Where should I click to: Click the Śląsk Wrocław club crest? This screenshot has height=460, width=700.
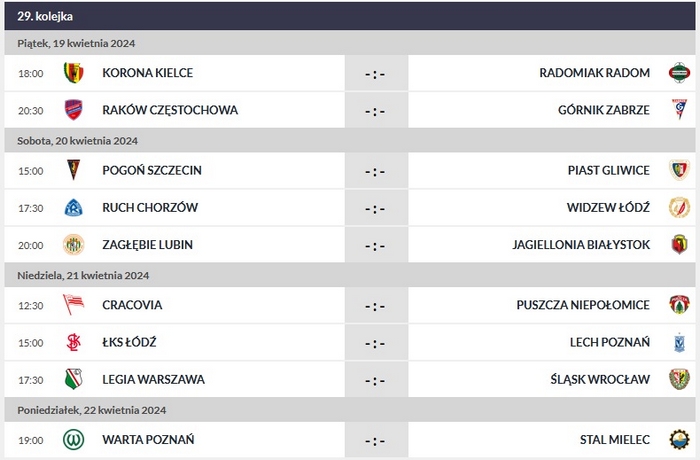click(679, 380)
